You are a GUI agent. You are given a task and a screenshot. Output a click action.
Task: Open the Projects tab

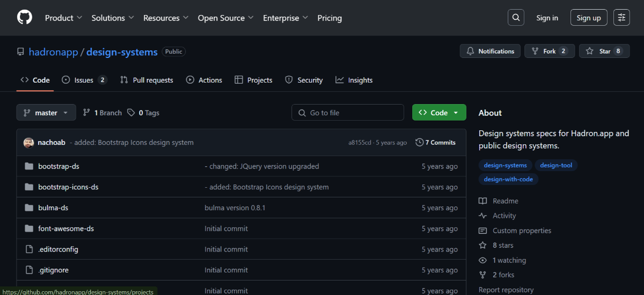point(254,80)
